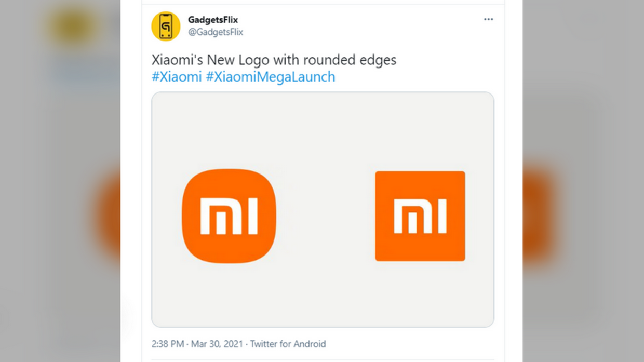Click the 2:38 PM tweet timestamp
The width and height of the screenshot is (644, 362).
tap(167, 344)
